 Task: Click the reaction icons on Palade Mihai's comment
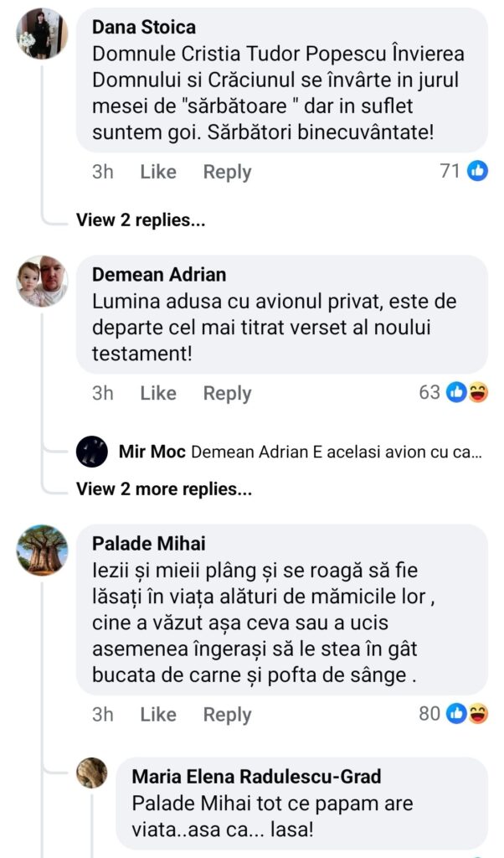pyautogui.click(x=466, y=714)
